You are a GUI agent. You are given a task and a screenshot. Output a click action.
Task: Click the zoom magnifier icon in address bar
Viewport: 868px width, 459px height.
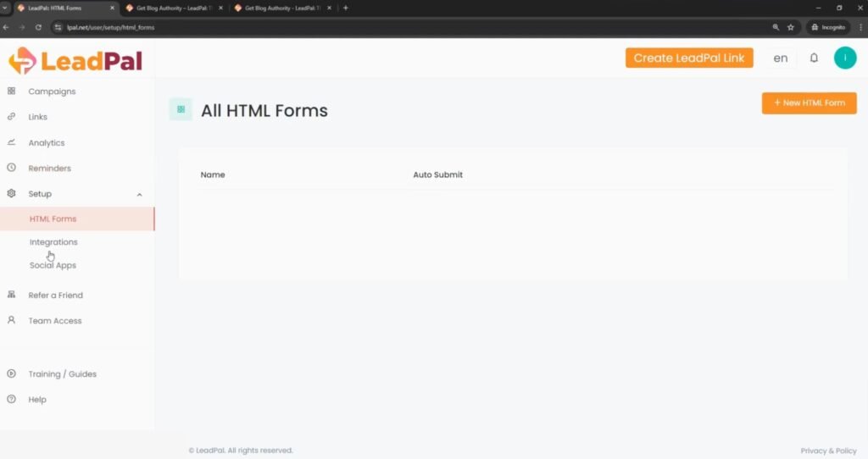coord(776,27)
